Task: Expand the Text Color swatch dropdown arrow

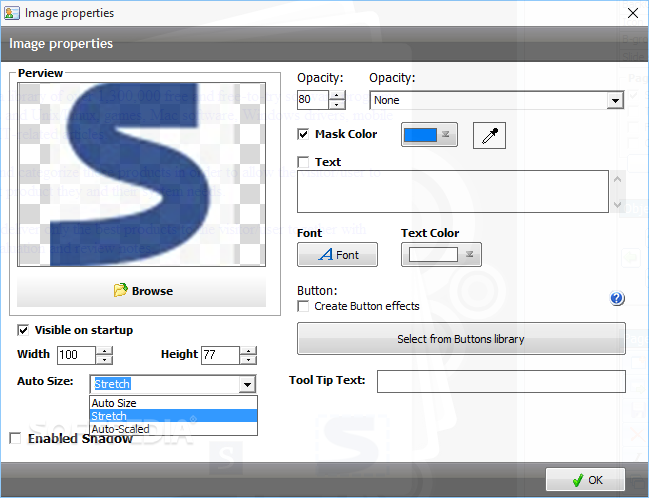Action: click(x=469, y=254)
